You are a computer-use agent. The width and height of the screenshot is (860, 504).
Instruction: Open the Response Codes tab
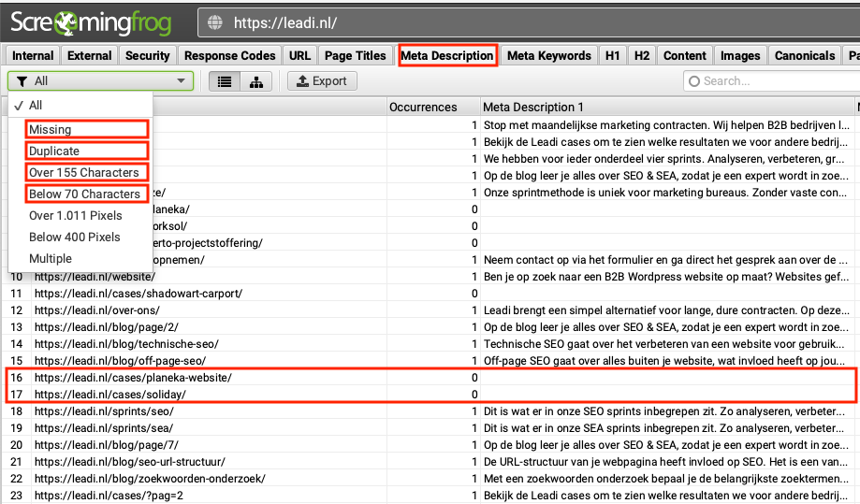tap(230, 55)
